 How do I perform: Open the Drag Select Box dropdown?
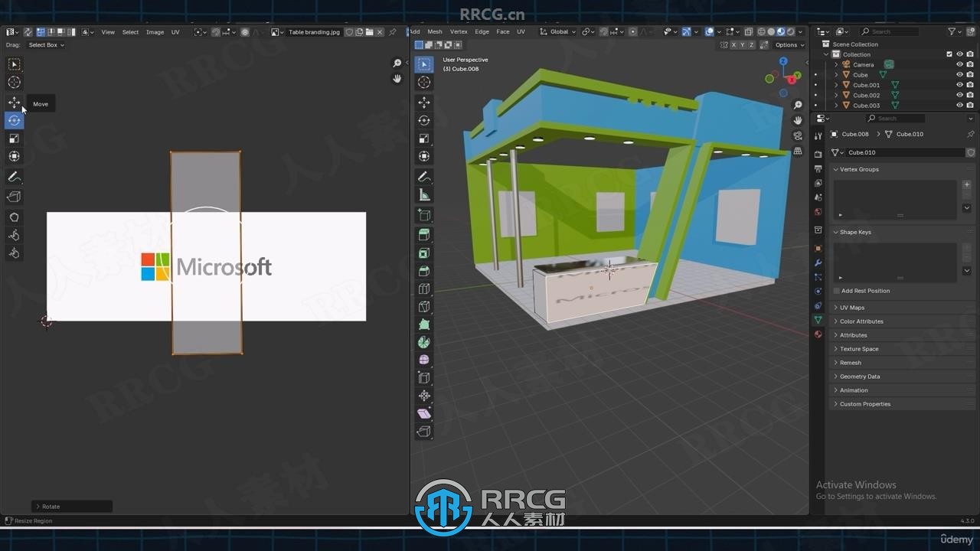coord(47,45)
